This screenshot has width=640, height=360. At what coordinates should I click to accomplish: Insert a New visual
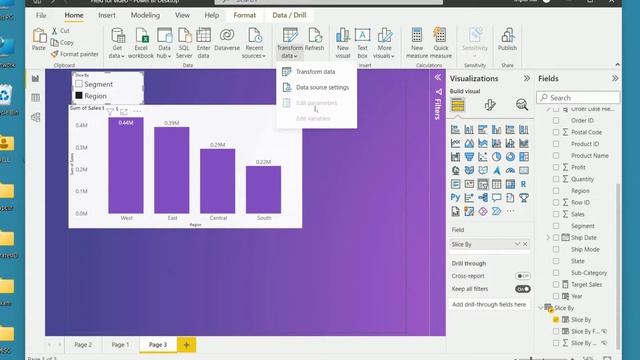[343, 43]
